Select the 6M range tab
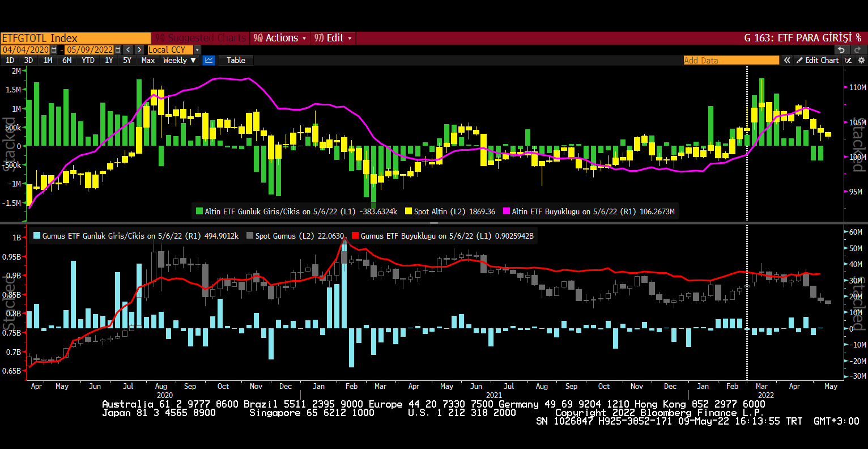 coord(67,60)
